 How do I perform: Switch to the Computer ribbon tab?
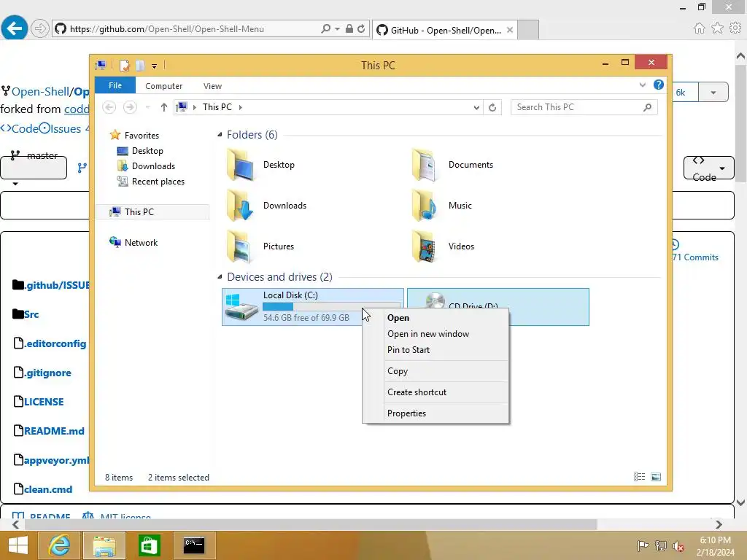coord(163,86)
